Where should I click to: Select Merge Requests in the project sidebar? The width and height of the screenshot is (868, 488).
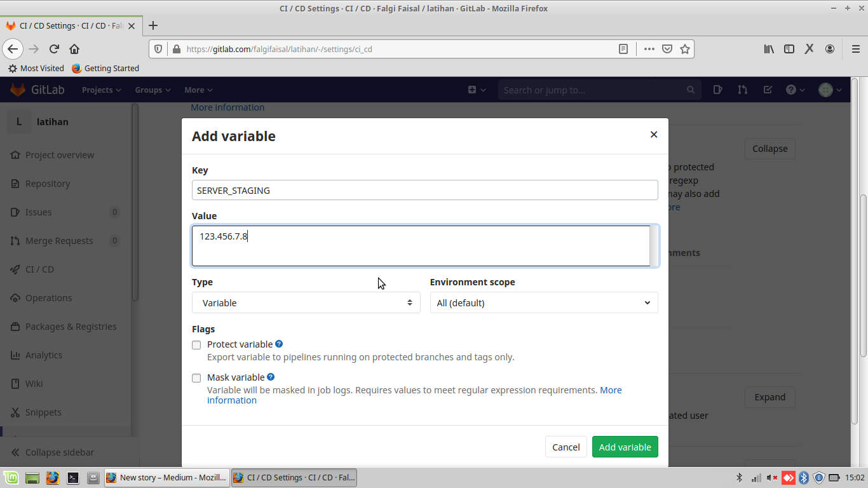point(57,240)
